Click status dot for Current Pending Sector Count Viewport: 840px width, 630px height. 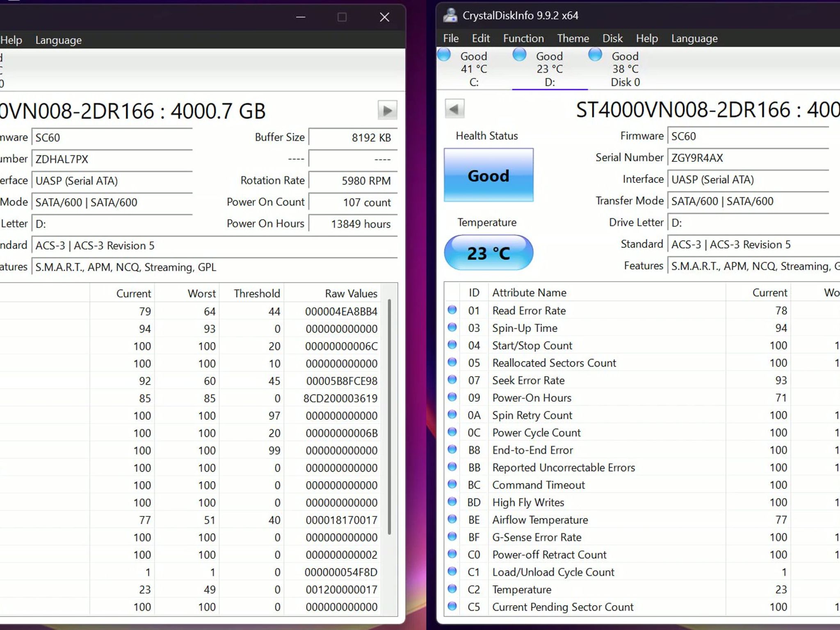452,606
